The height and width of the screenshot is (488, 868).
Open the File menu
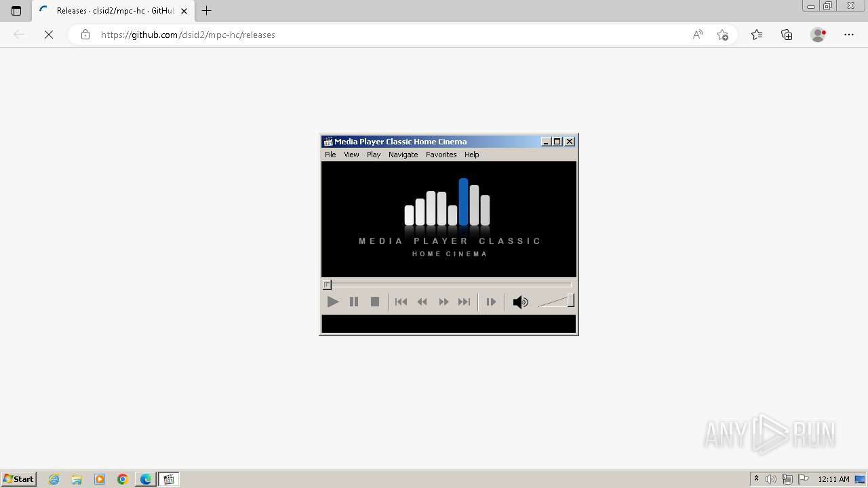tap(330, 155)
